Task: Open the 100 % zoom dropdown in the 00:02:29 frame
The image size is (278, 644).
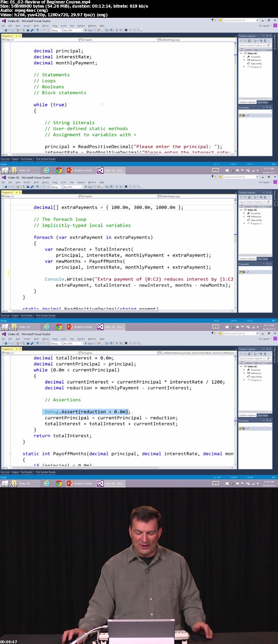Action: tap(6, 154)
